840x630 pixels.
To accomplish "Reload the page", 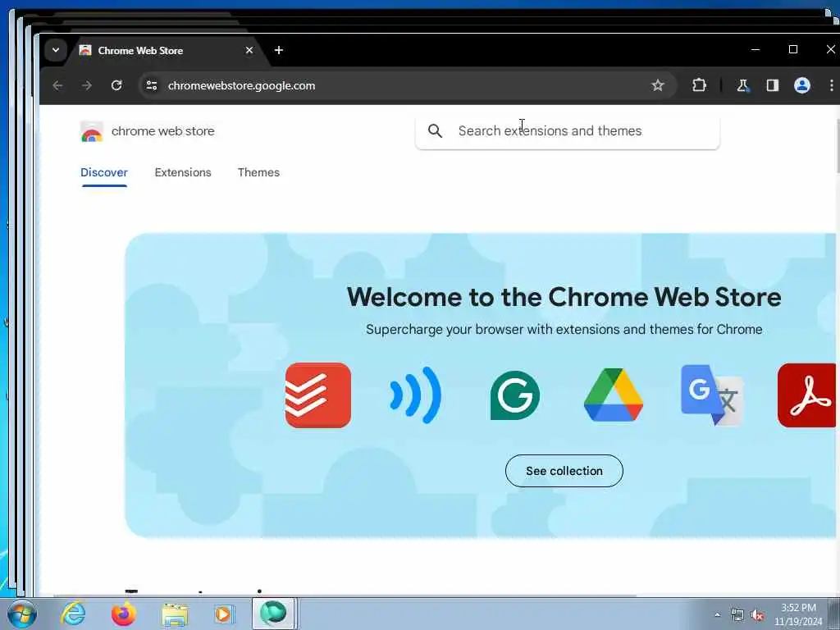I will point(116,85).
